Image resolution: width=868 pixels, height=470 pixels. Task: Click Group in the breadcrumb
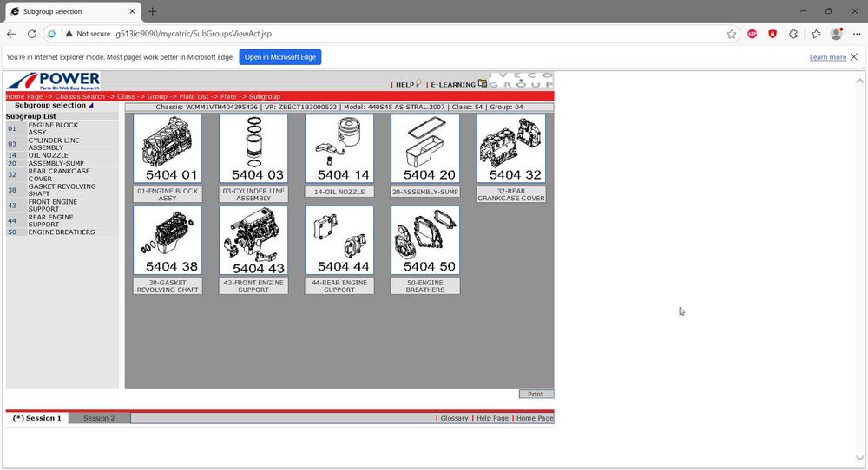(x=157, y=96)
